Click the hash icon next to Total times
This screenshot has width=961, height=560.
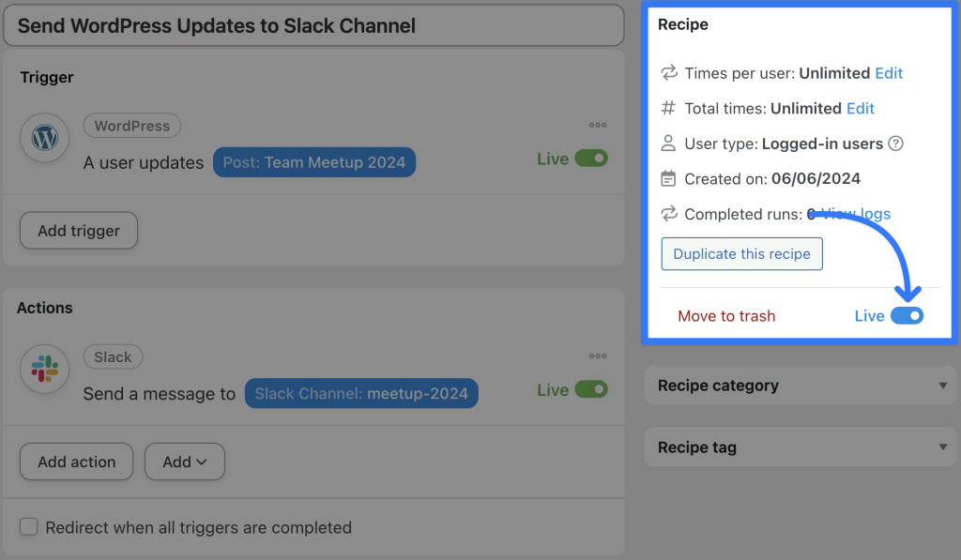tap(669, 108)
